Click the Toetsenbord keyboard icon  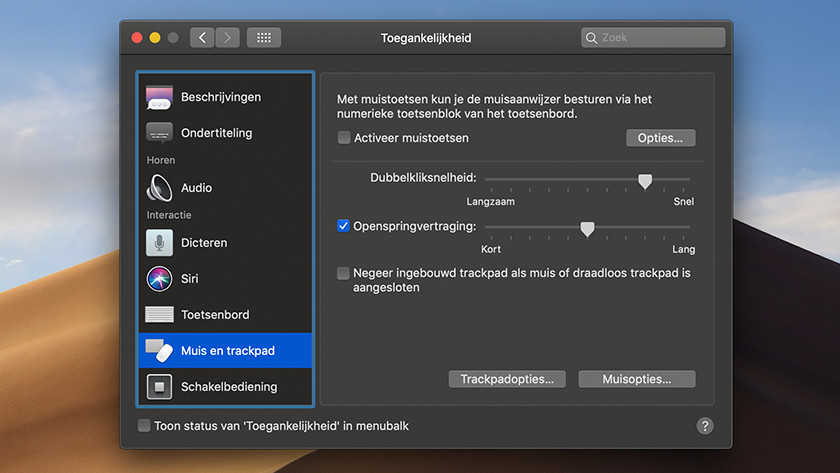coord(159,314)
